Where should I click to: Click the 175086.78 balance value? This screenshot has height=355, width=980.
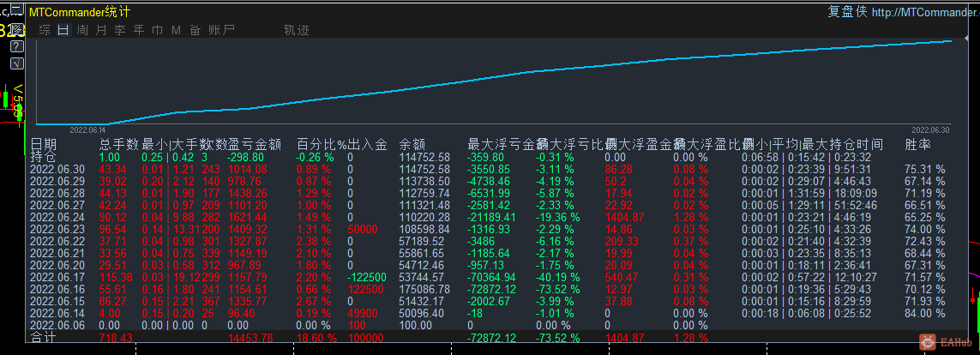pyautogui.click(x=424, y=289)
